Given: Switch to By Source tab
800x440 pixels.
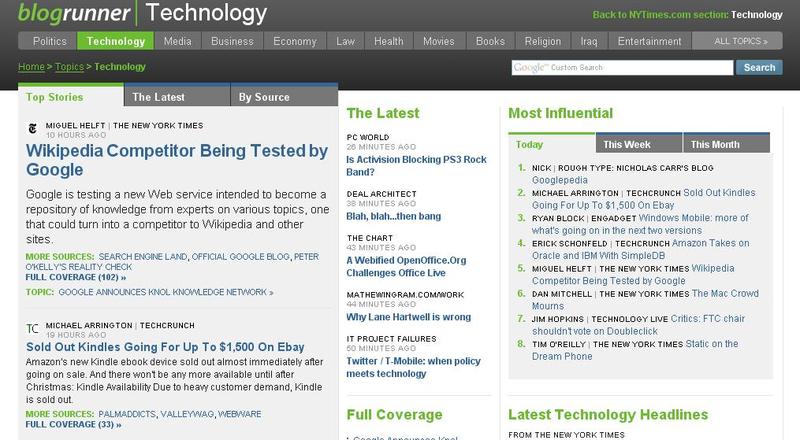Looking at the screenshot, I should [263, 97].
